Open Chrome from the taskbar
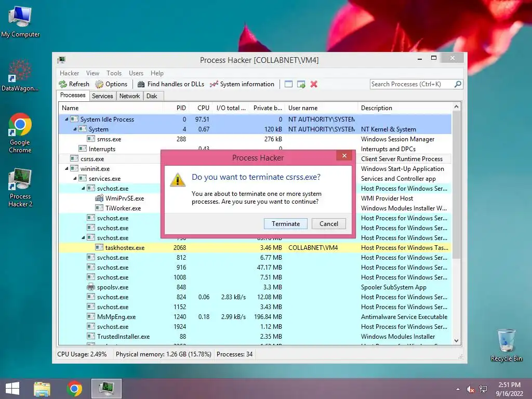The width and height of the screenshot is (532, 399). (x=74, y=389)
